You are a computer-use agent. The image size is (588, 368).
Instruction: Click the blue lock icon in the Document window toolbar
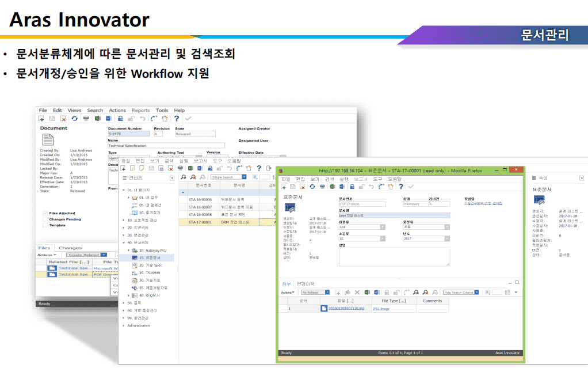pyautogui.click(x=120, y=119)
